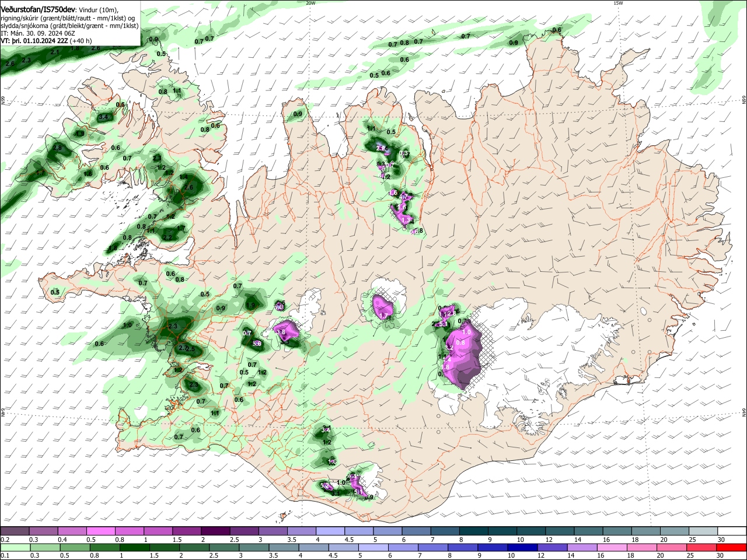Select the medium blue 8 rain legend swatch
Viewport: 747px width, 560px height.
click(463, 547)
